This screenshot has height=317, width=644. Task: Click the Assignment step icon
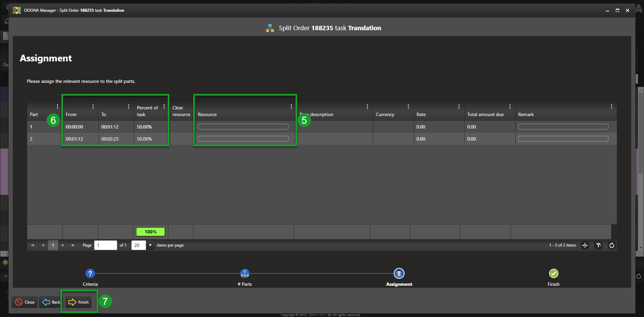399,273
